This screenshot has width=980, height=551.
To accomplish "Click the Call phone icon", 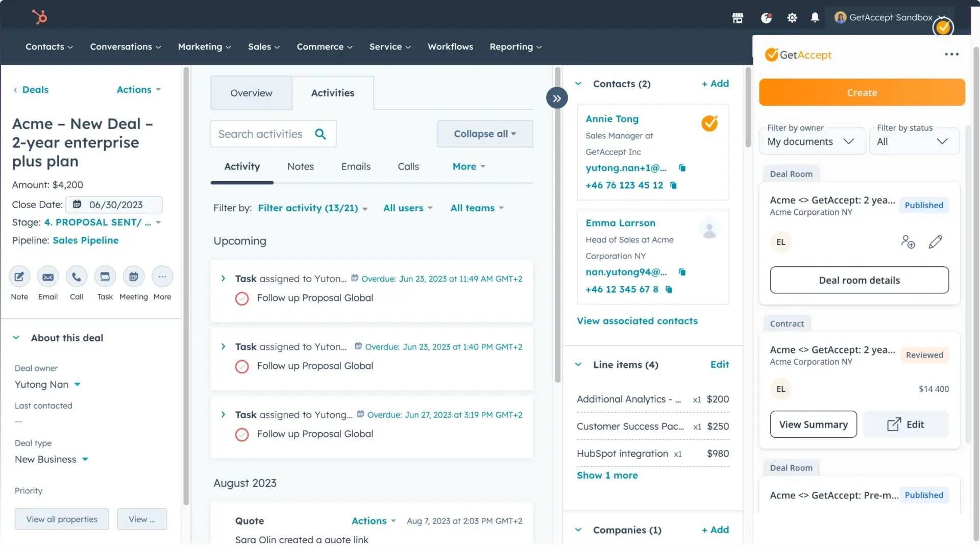I will click(x=77, y=277).
